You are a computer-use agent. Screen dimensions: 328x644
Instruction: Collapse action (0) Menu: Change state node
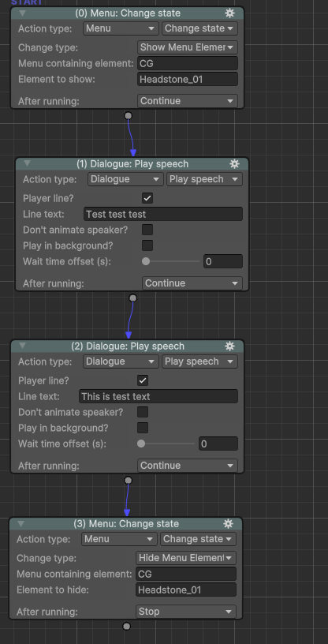pyautogui.click(x=23, y=13)
